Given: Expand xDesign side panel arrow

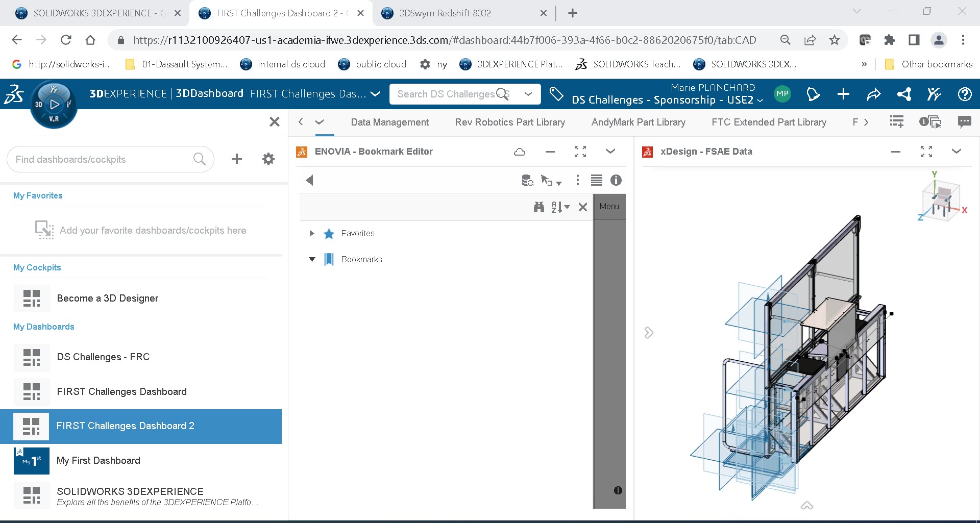Looking at the screenshot, I should [649, 333].
